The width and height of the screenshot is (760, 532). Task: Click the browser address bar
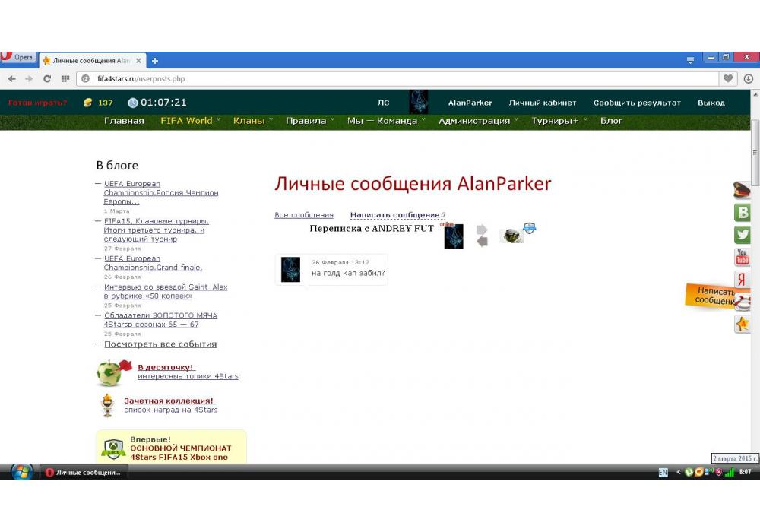click(397, 78)
